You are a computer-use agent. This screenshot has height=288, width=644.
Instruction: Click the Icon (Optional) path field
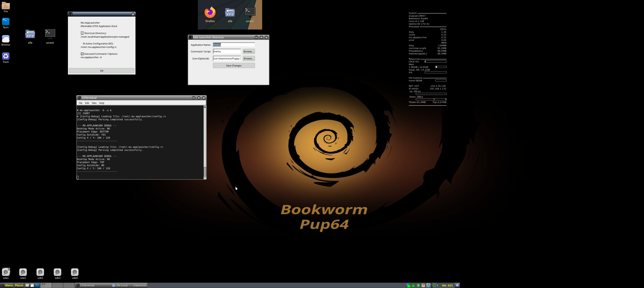(227, 58)
